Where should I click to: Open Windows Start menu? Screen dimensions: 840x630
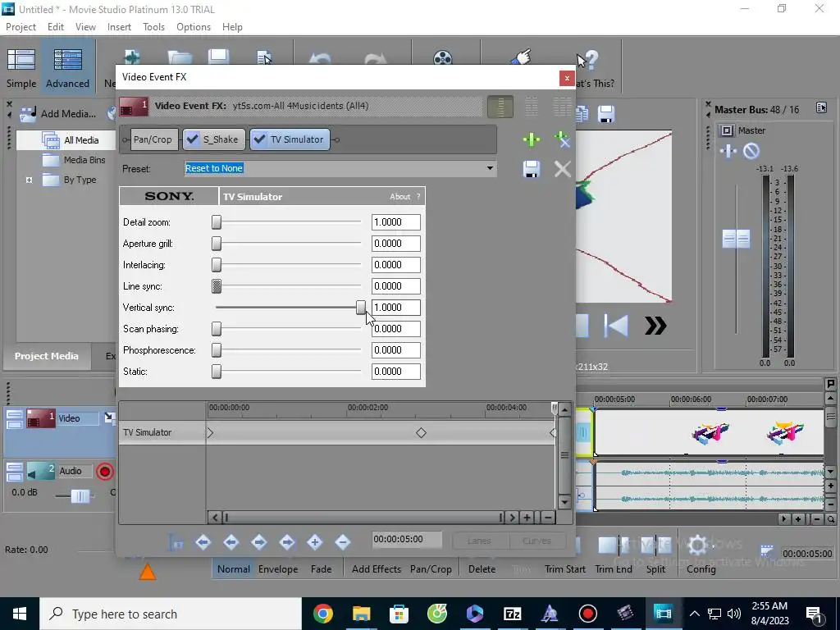point(20,614)
